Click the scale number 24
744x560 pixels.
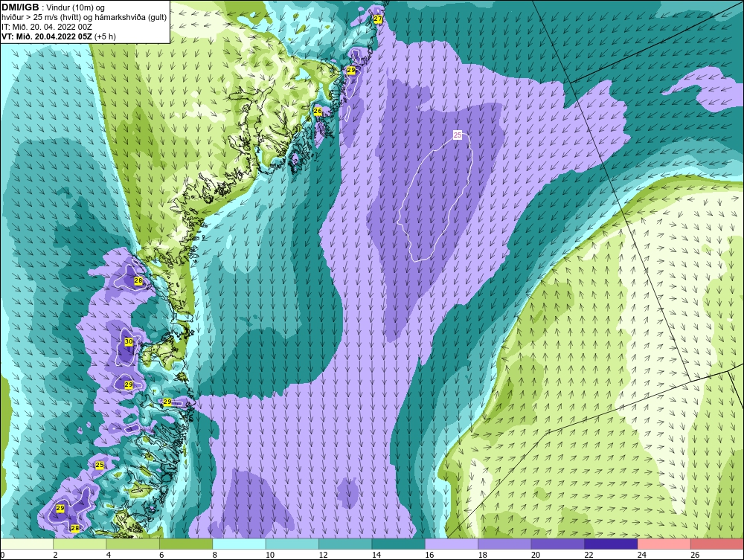point(642,555)
